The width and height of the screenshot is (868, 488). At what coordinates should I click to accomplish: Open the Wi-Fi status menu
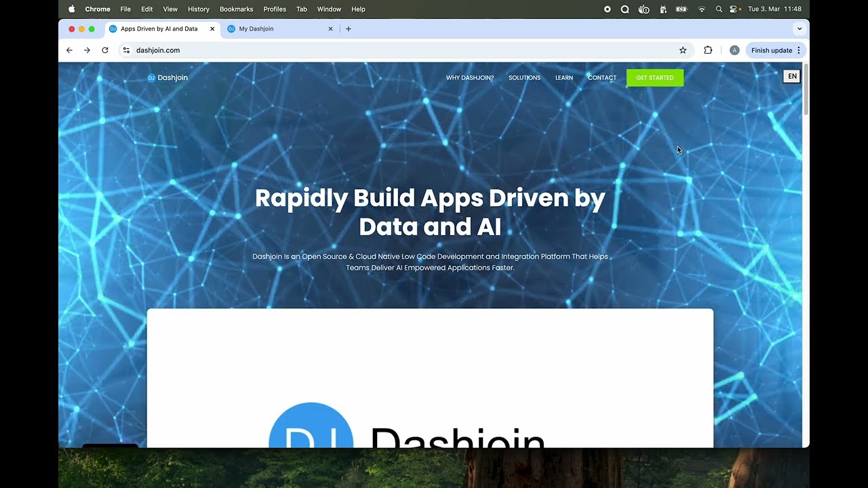click(x=702, y=9)
